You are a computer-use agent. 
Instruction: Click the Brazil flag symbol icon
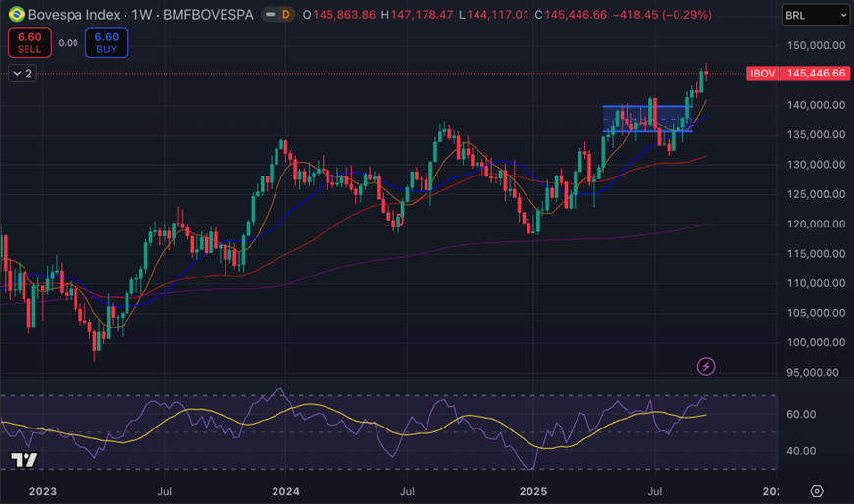pos(17,15)
